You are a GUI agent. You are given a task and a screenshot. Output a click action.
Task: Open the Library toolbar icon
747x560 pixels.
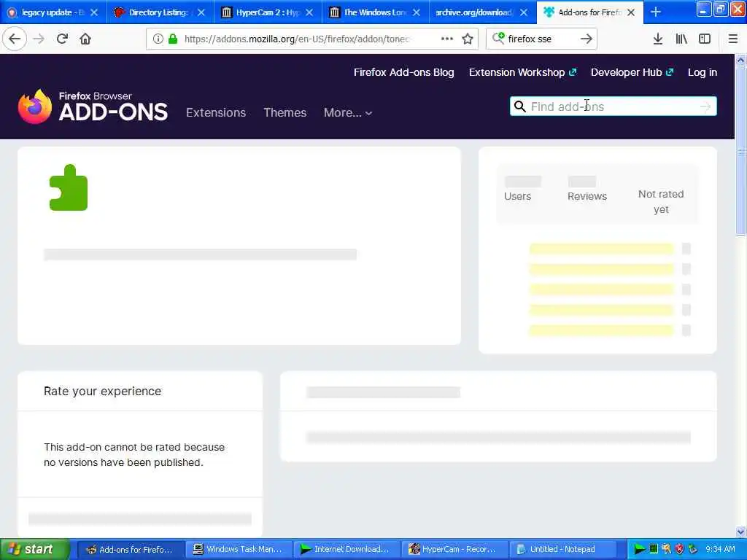pos(681,39)
